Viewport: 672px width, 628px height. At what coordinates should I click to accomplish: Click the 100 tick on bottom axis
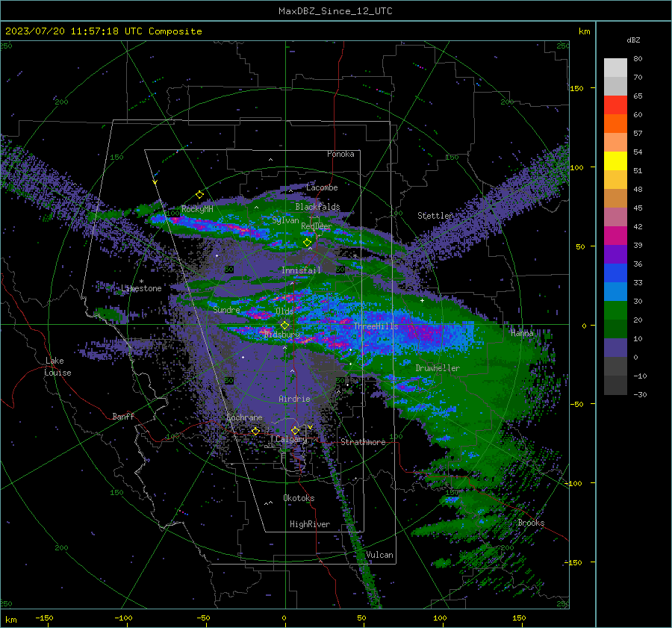point(440,618)
